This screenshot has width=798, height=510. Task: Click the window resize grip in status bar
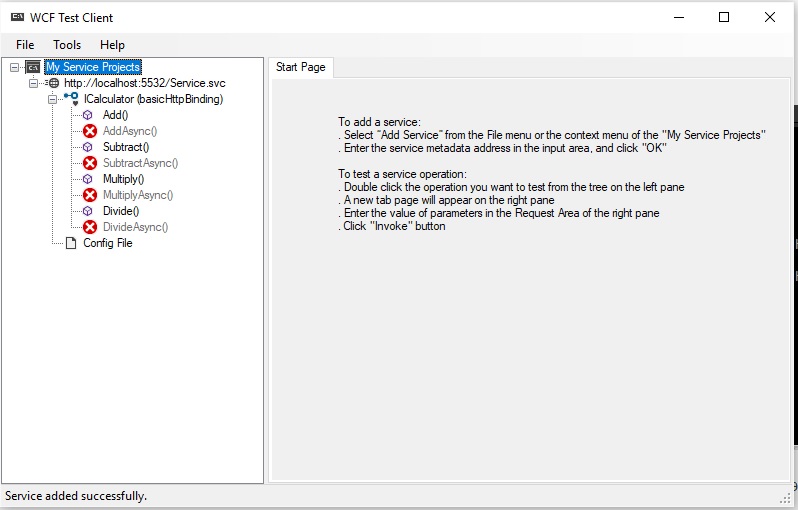pos(785,499)
